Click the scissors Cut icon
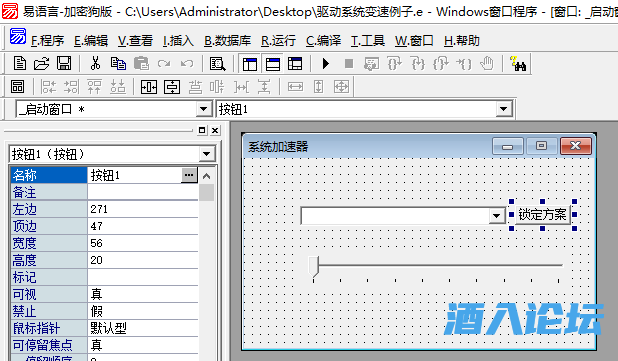The image size is (618, 361). click(x=95, y=63)
